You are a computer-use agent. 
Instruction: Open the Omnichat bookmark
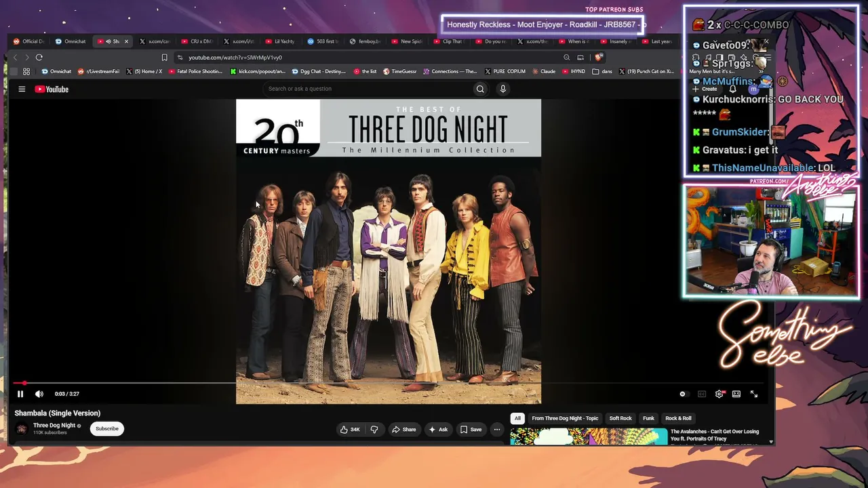(56, 71)
